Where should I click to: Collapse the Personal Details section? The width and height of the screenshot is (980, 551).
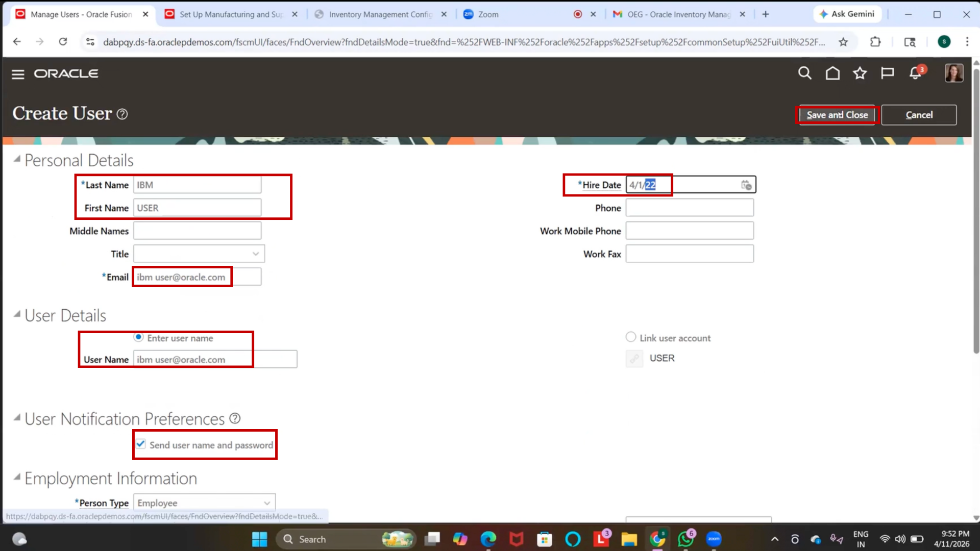[x=17, y=159]
